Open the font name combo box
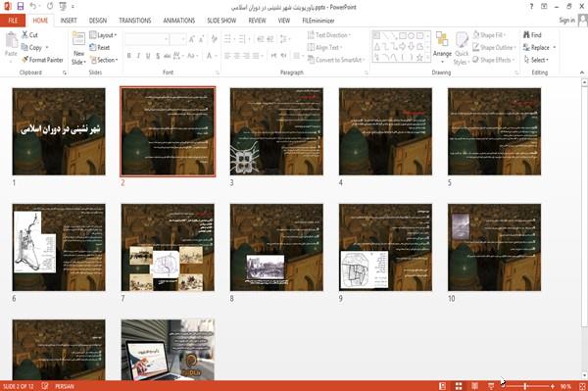 (x=147, y=39)
